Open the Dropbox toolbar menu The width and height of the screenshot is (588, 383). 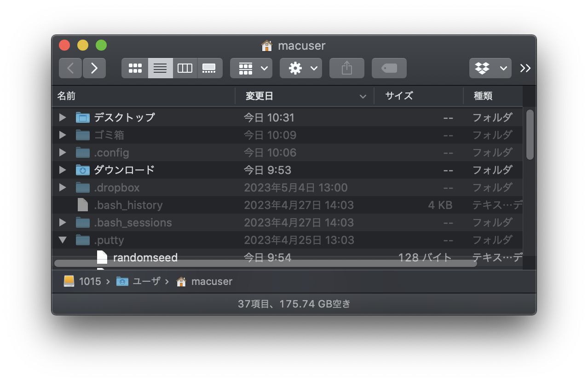pyautogui.click(x=490, y=68)
